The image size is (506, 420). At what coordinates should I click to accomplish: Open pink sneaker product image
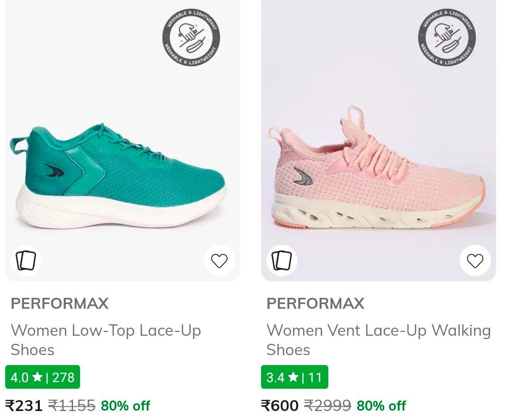pyautogui.click(x=374, y=175)
